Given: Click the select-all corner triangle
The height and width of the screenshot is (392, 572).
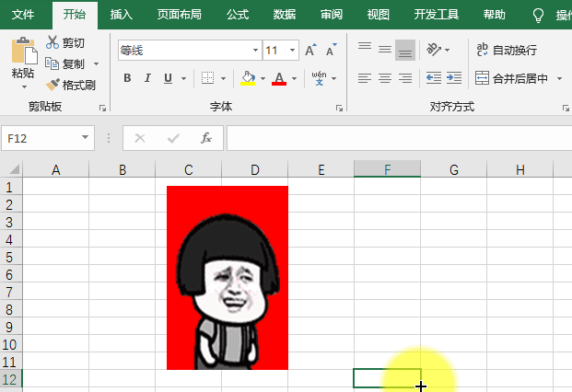Looking at the screenshot, I should coord(14,169).
